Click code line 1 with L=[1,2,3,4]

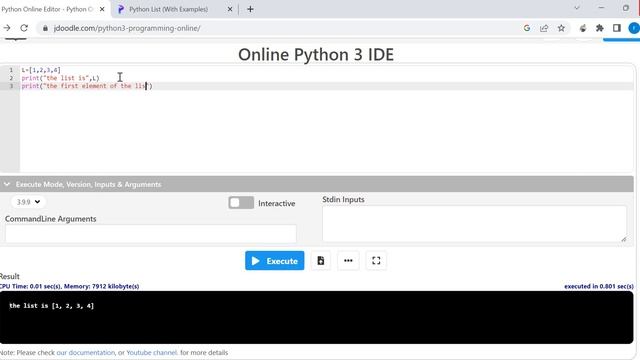(41, 70)
